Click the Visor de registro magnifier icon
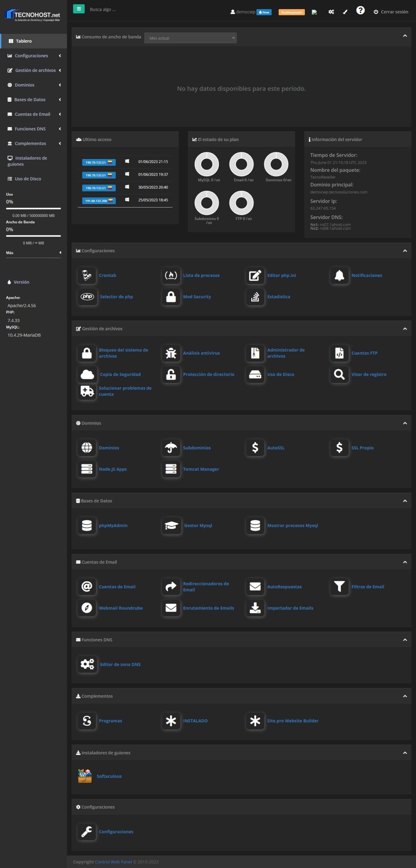 339,374
